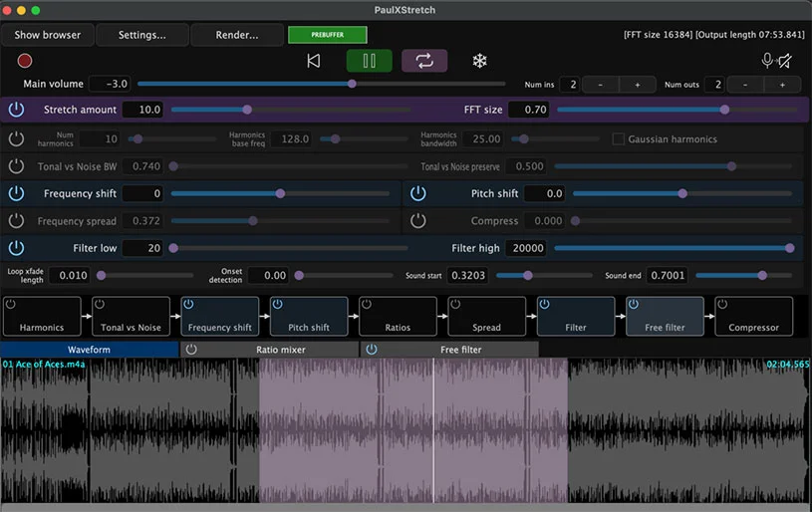Toggle the loop playback button

(x=424, y=61)
